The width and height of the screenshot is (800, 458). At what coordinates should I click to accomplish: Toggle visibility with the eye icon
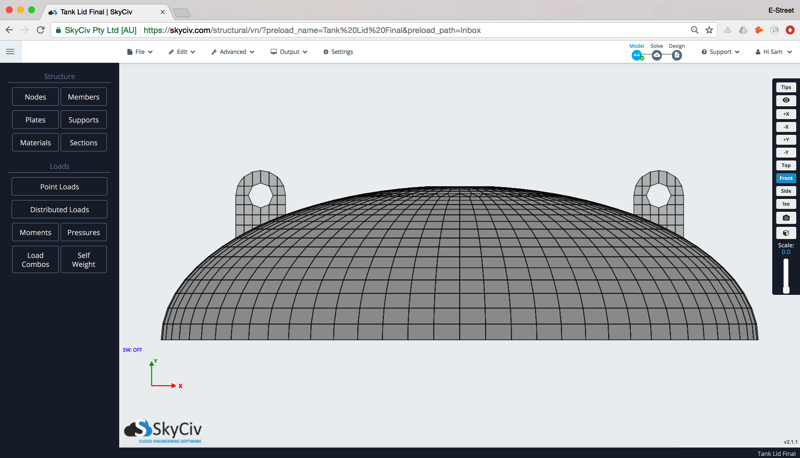click(786, 100)
